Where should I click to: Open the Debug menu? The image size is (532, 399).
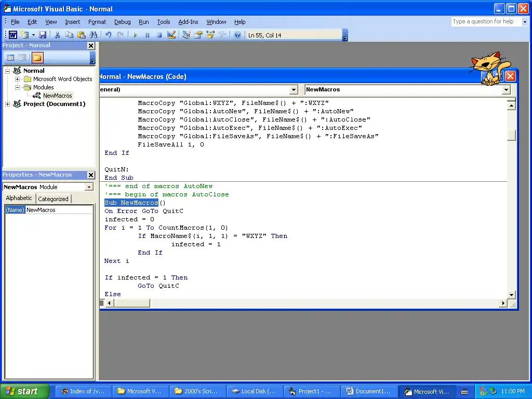coord(123,22)
